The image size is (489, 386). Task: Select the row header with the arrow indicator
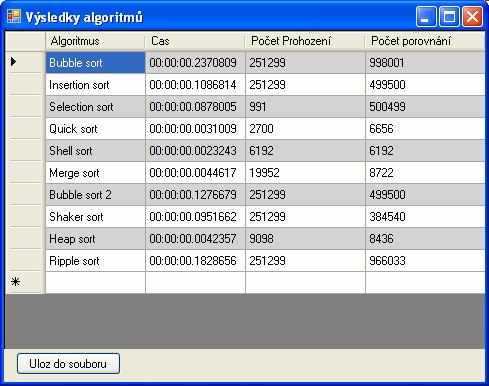tap(25, 62)
